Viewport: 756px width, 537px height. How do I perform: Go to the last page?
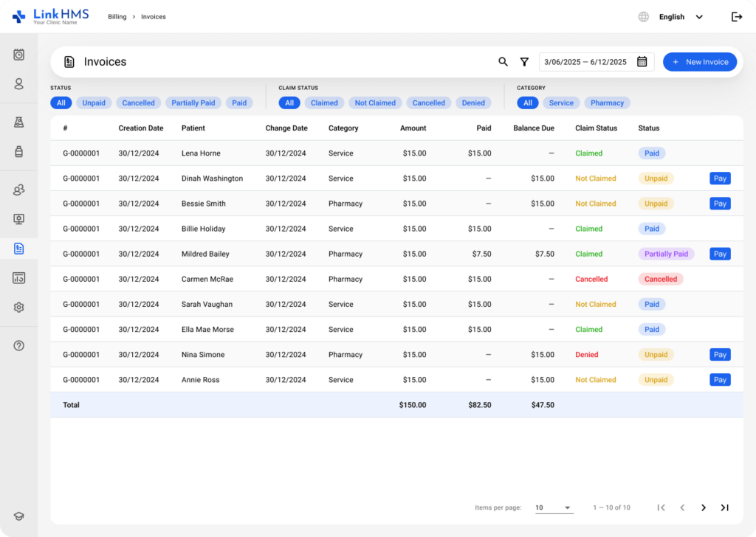(725, 507)
